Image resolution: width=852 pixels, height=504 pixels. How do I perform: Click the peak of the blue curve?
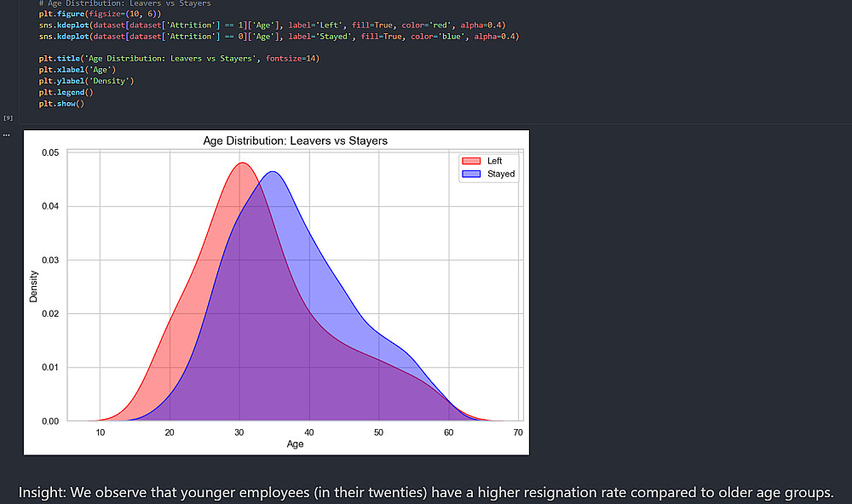[x=273, y=172]
